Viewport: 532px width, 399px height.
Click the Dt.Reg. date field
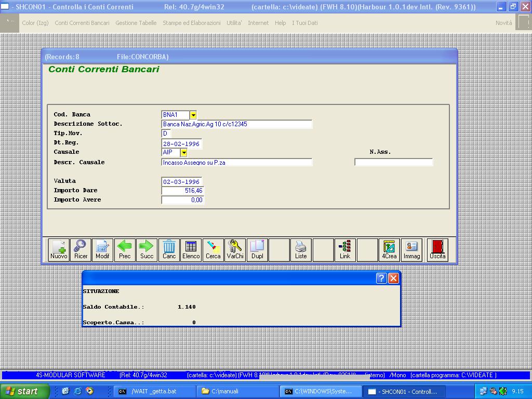[x=182, y=143]
